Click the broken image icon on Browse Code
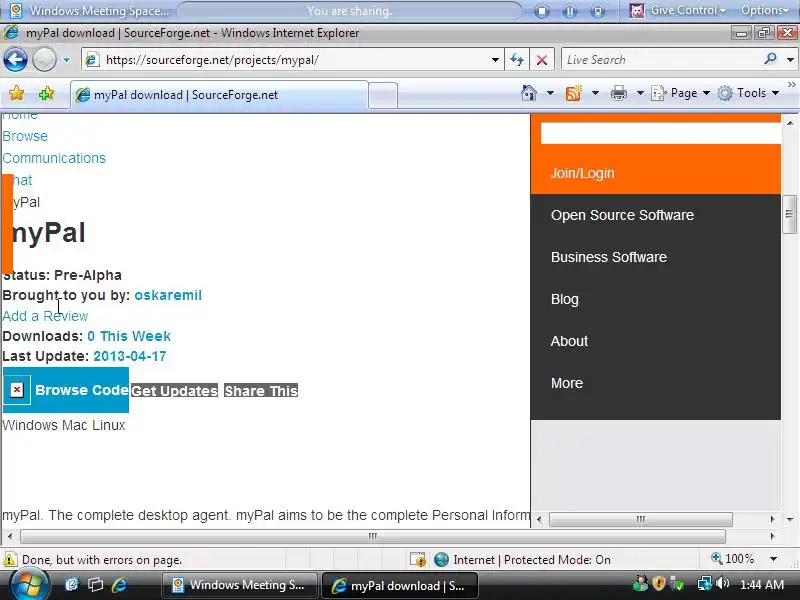 17,390
